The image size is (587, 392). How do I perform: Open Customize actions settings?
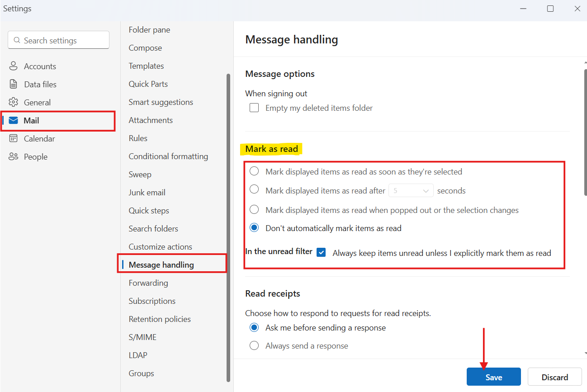pyautogui.click(x=160, y=247)
